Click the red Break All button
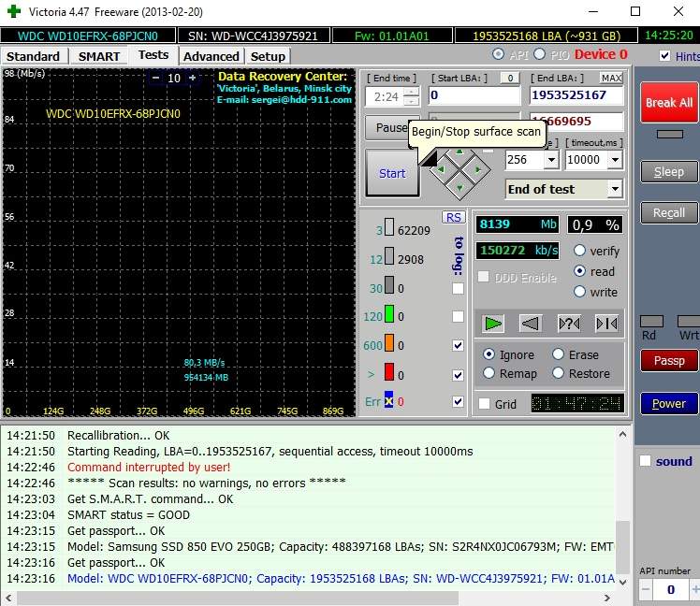Viewport: 700px width, 606px height. pos(669,103)
